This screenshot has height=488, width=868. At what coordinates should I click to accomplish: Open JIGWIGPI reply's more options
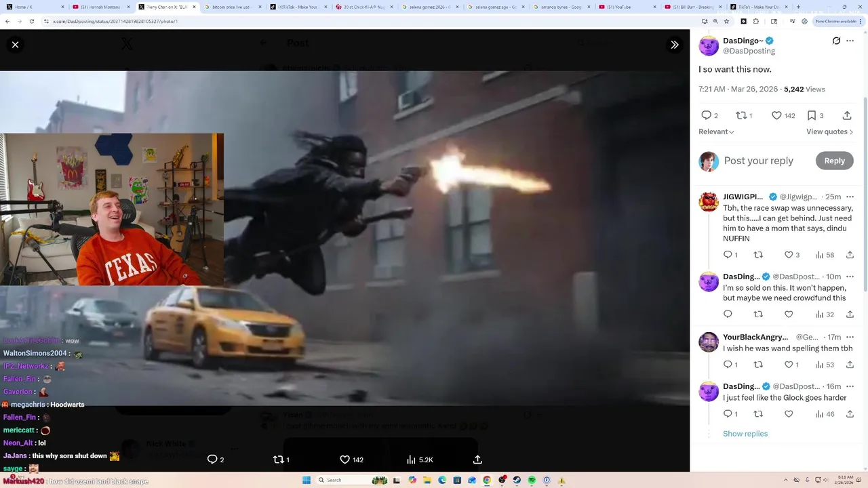click(850, 197)
